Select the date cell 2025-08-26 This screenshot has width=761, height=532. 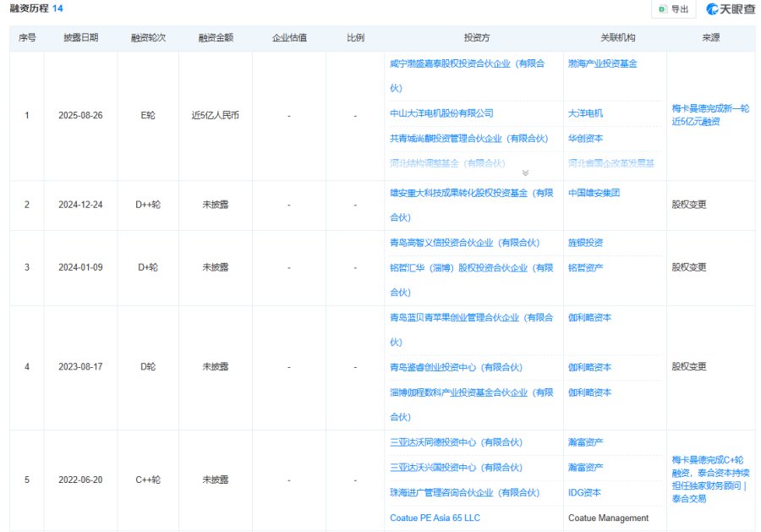pyautogui.click(x=80, y=116)
